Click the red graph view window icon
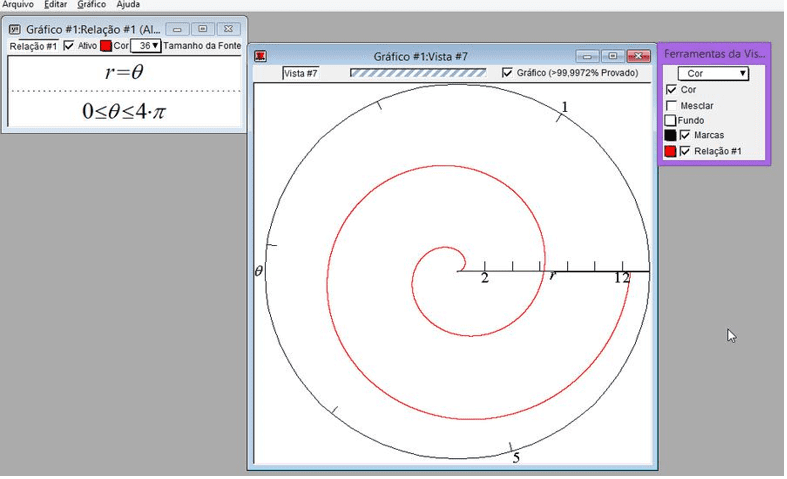787x479 pixels. click(260, 56)
